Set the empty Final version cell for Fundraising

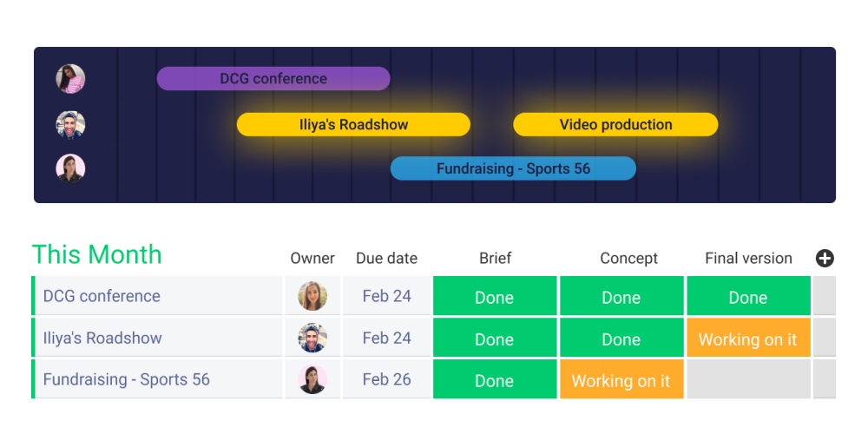[747, 380]
